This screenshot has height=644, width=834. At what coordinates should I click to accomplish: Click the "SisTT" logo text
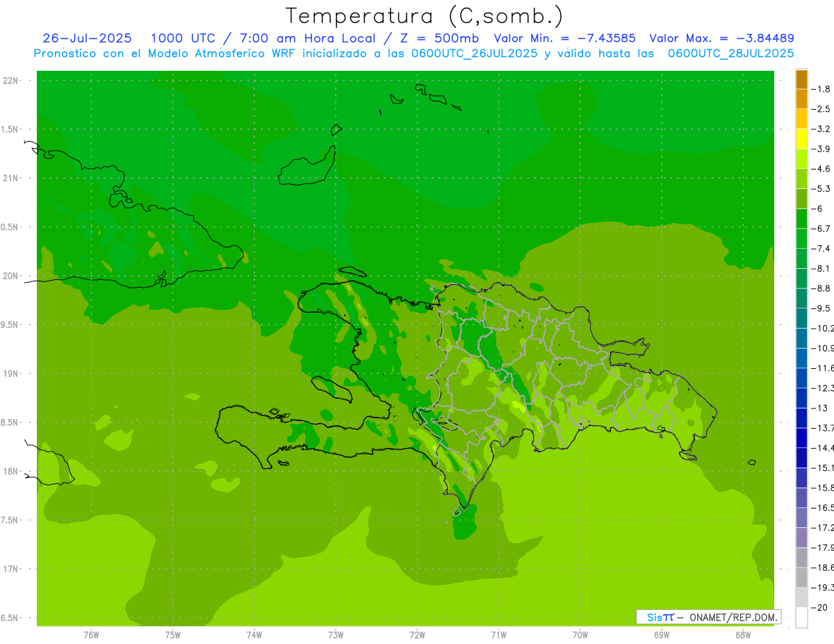[x=660, y=617]
